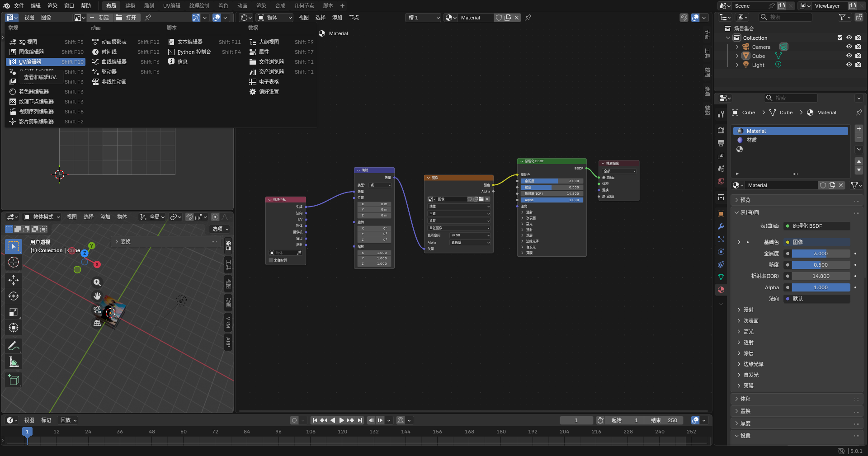Image resolution: width=868 pixels, height=456 pixels.
Task: Open the 选项 options popover in viewport
Action: tap(221, 229)
